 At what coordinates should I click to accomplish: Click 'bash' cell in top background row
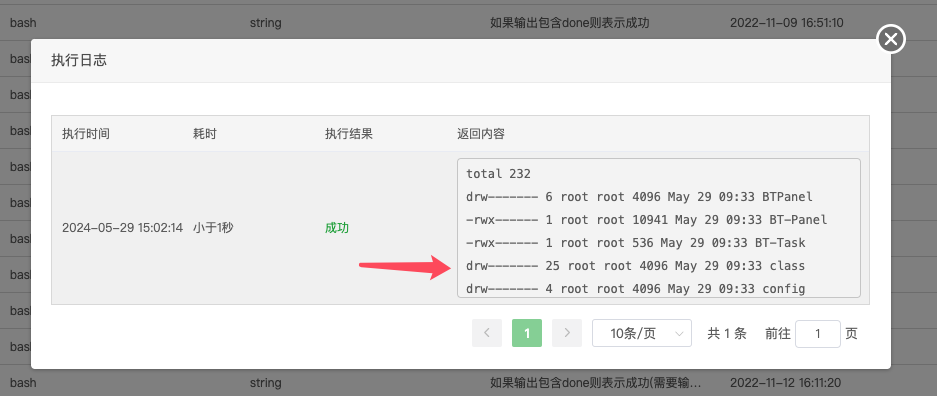(23, 23)
